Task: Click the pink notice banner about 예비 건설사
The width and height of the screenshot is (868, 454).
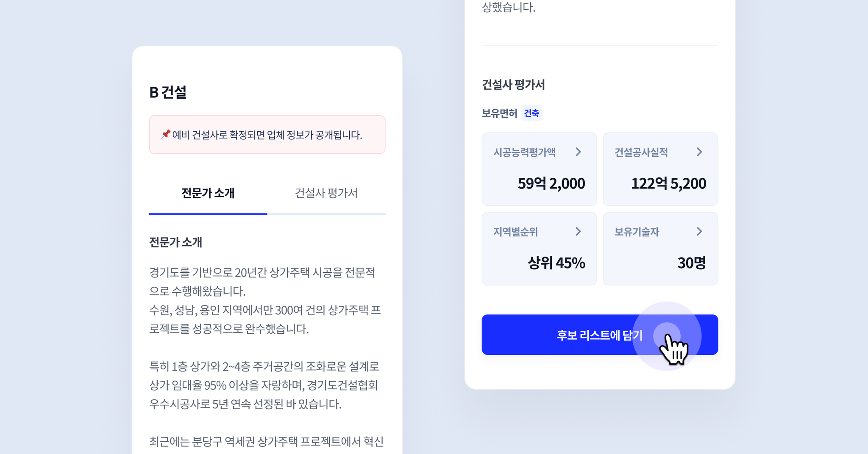Action: tap(267, 135)
